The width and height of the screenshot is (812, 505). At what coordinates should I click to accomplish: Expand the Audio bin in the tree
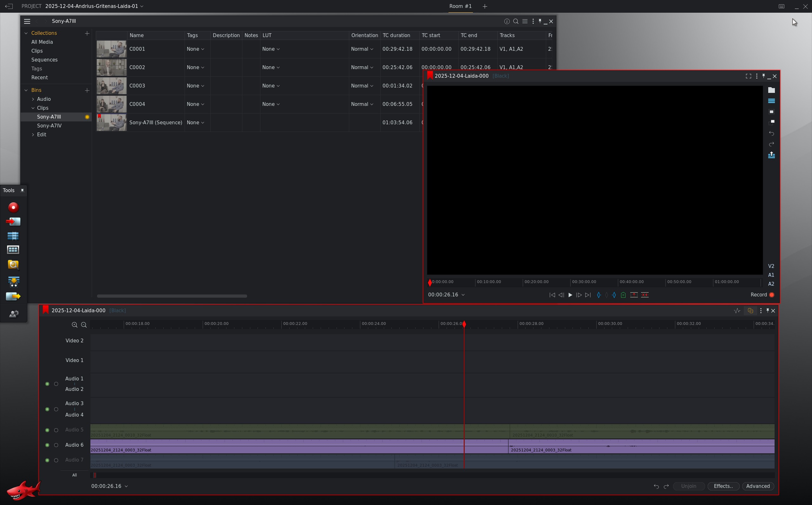point(33,99)
